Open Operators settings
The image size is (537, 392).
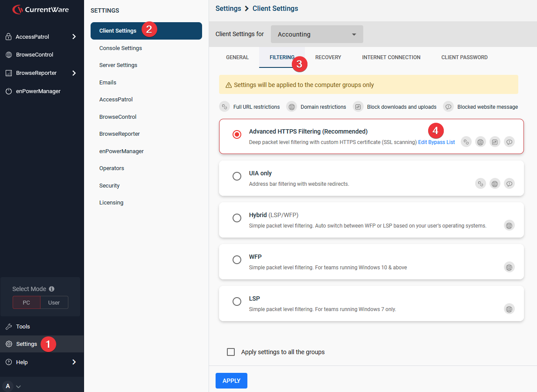[x=111, y=168]
